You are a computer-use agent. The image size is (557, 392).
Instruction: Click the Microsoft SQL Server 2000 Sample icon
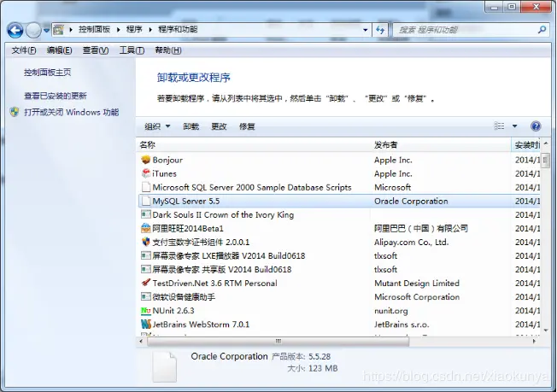pyautogui.click(x=145, y=187)
